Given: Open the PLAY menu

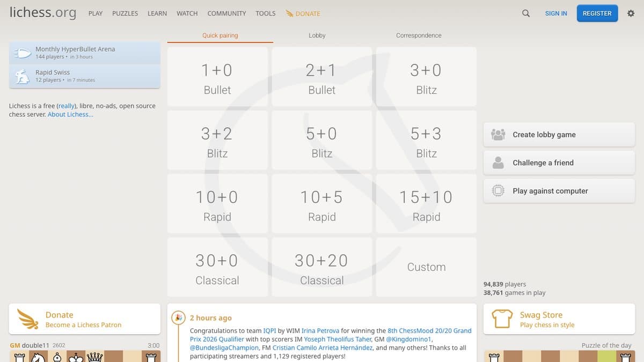Looking at the screenshot, I should point(96,13).
